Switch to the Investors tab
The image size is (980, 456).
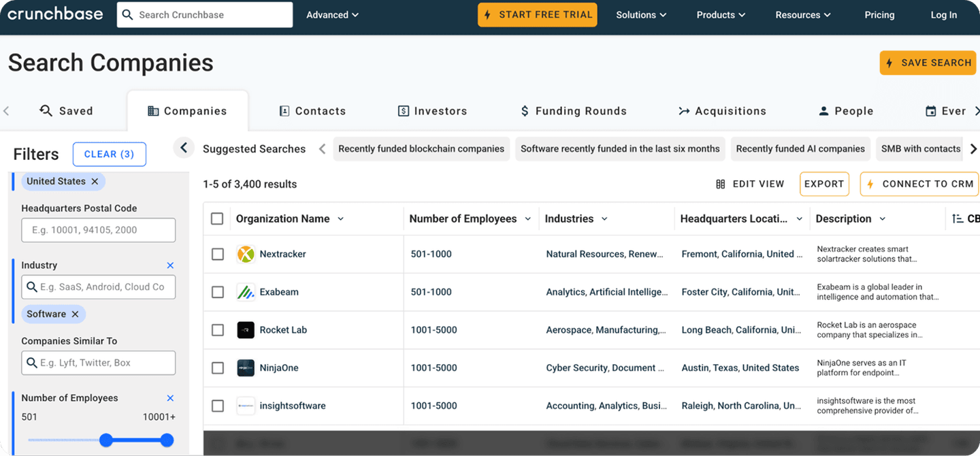(432, 111)
